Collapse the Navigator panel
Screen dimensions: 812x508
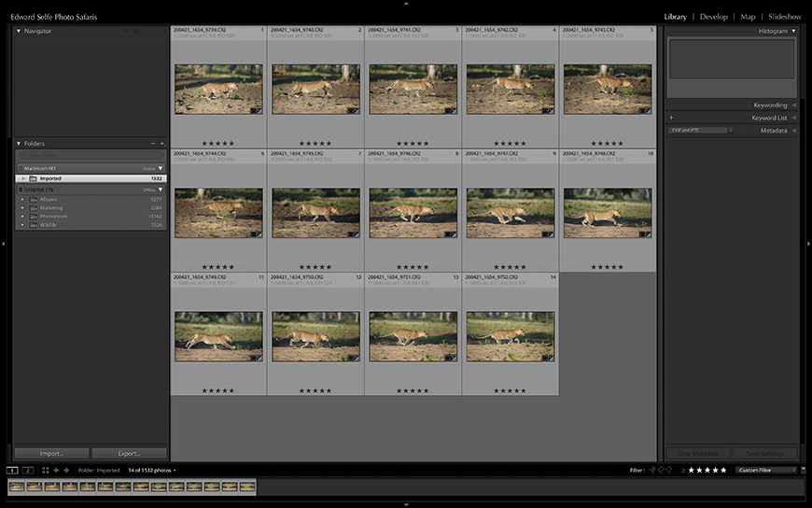tap(19, 31)
